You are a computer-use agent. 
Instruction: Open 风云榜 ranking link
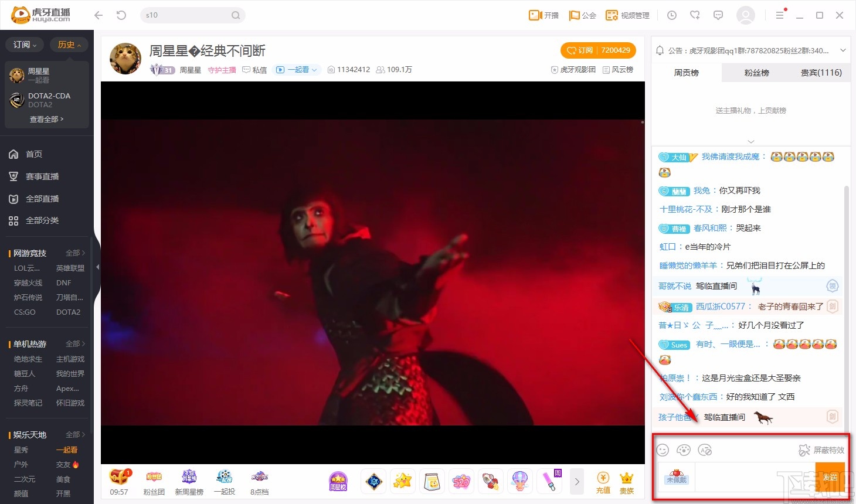[x=618, y=70]
